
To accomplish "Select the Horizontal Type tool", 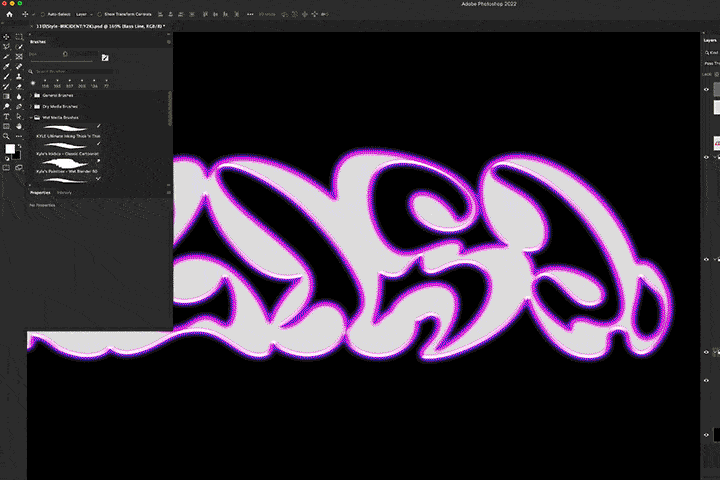I will click(x=6, y=117).
